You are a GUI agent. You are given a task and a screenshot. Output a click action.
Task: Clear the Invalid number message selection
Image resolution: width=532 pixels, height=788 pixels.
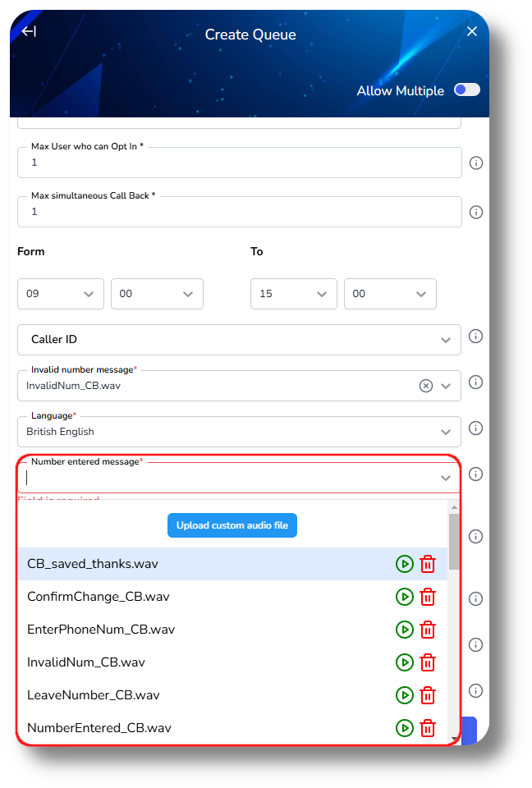coord(425,386)
